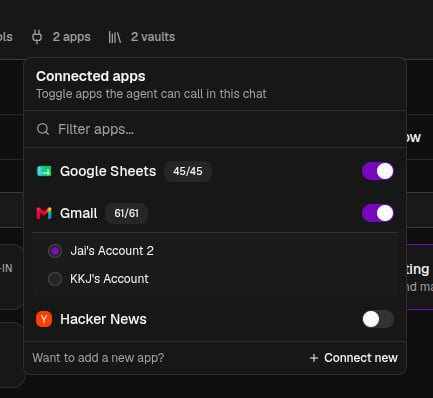Click the vaults library icon
Image resolution: width=433 pixels, height=398 pixels.
click(114, 37)
